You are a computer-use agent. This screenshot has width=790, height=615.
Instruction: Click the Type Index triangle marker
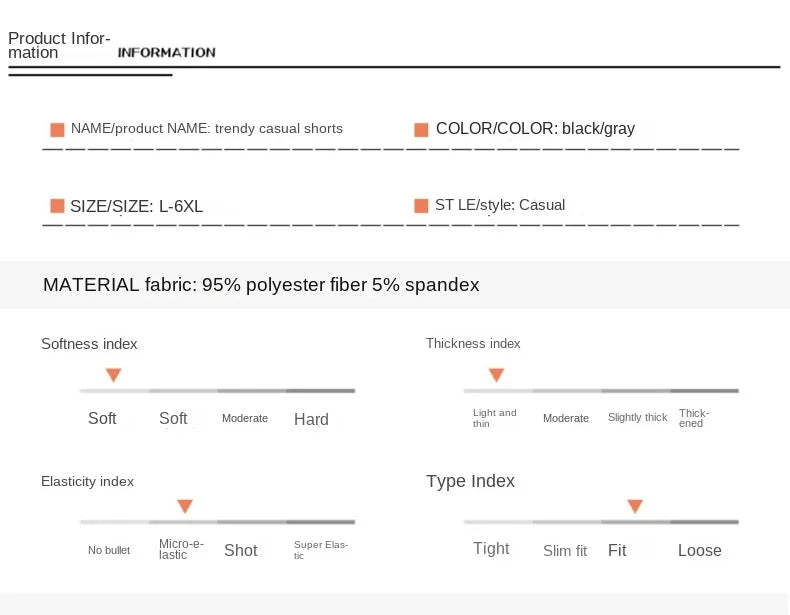click(635, 506)
